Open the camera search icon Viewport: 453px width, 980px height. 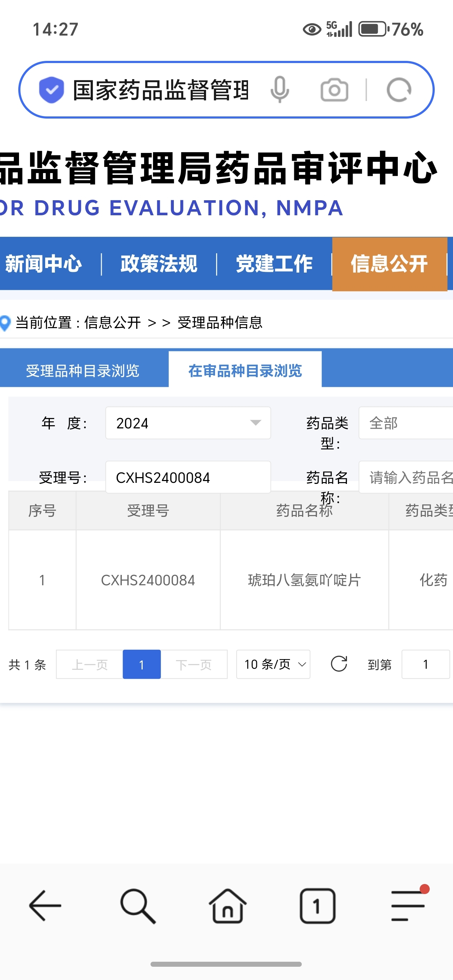334,90
